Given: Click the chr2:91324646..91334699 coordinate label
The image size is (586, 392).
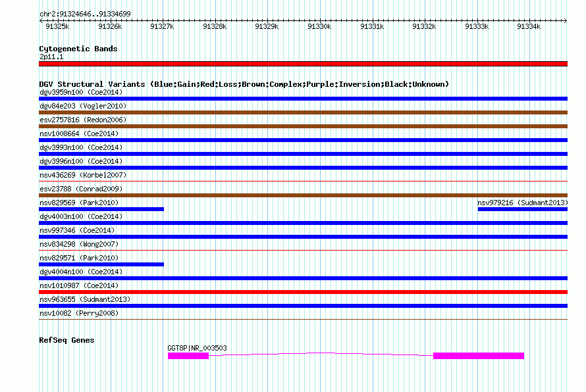Looking at the screenshot, I should point(85,14).
